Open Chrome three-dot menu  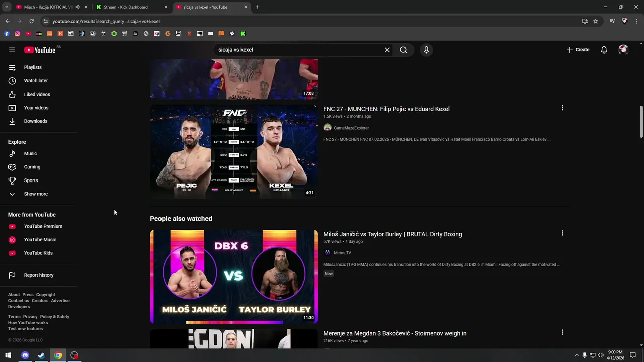coord(637,21)
